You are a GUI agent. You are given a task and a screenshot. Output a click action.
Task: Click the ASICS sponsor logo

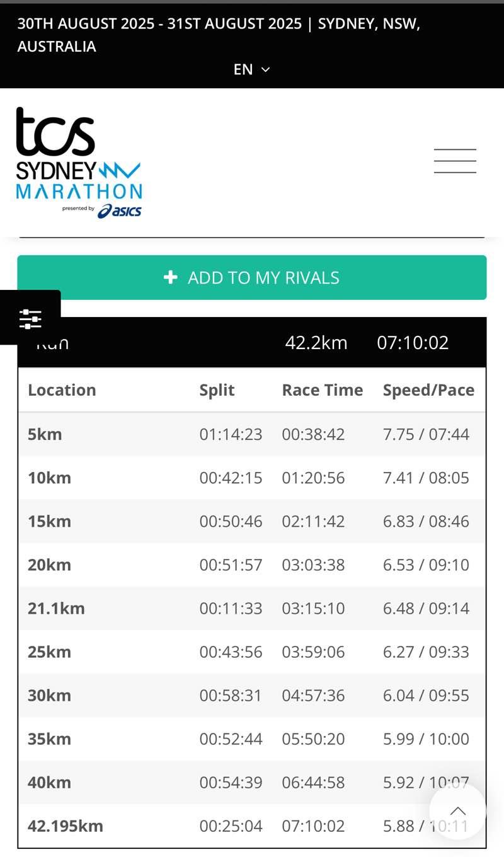click(120, 211)
